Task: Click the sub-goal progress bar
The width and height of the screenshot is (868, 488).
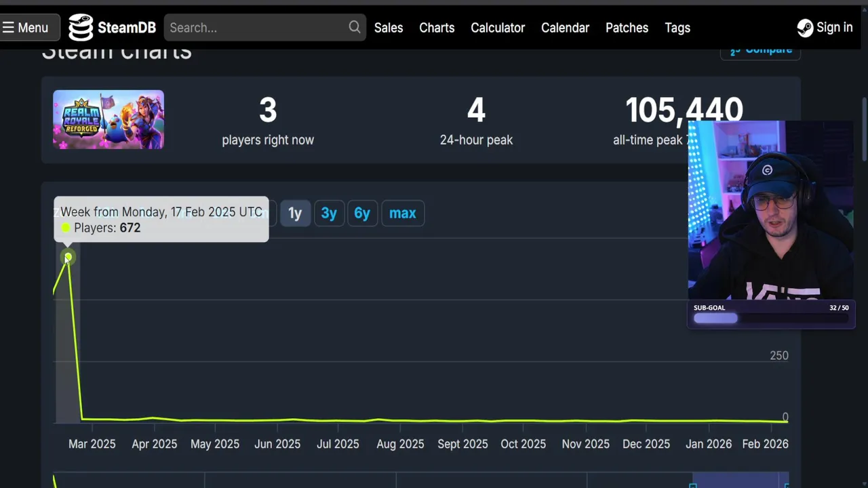Action: (772, 318)
